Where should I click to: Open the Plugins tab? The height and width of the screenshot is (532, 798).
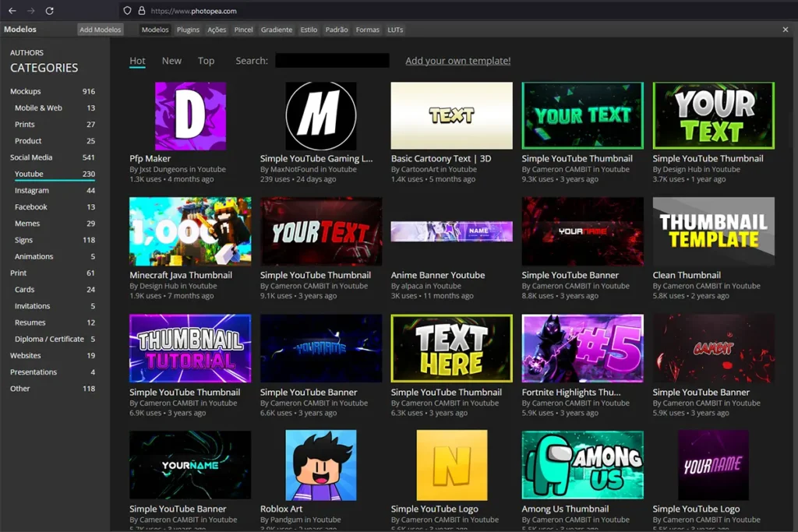click(188, 30)
